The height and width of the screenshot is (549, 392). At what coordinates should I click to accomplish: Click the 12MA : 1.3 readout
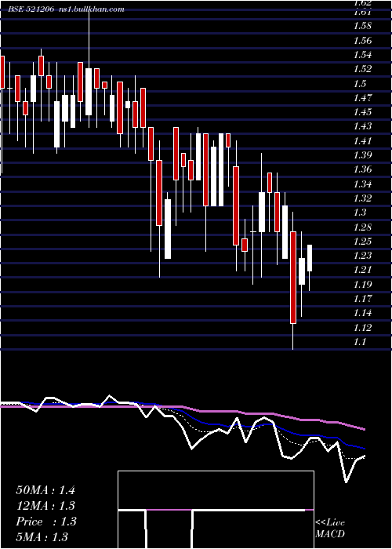pyautogui.click(x=45, y=506)
